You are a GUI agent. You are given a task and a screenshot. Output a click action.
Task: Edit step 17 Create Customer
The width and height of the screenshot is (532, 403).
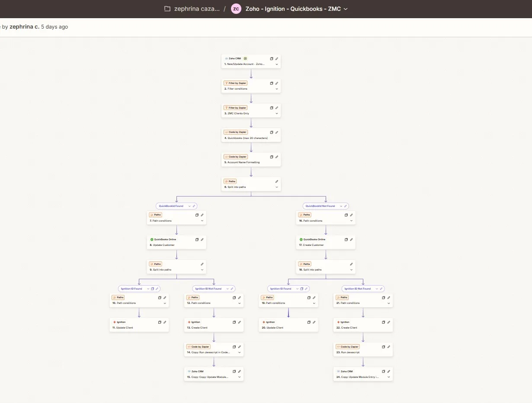pyautogui.click(x=351, y=239)
